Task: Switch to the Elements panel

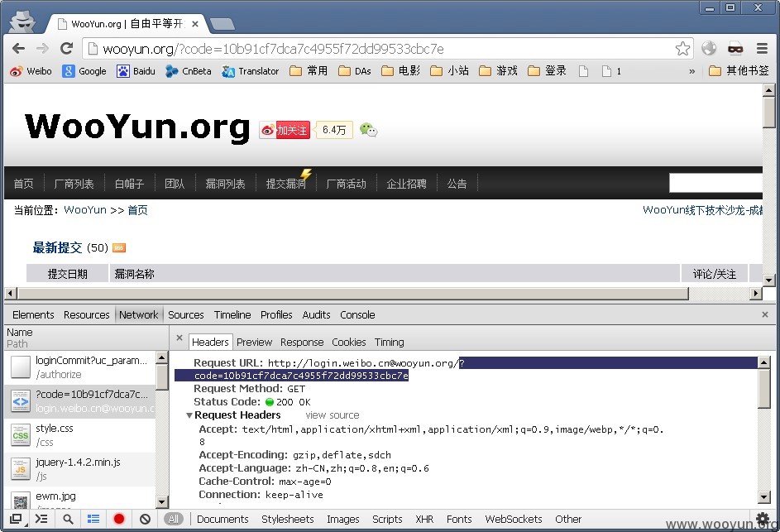Action: tap(33, 315)
